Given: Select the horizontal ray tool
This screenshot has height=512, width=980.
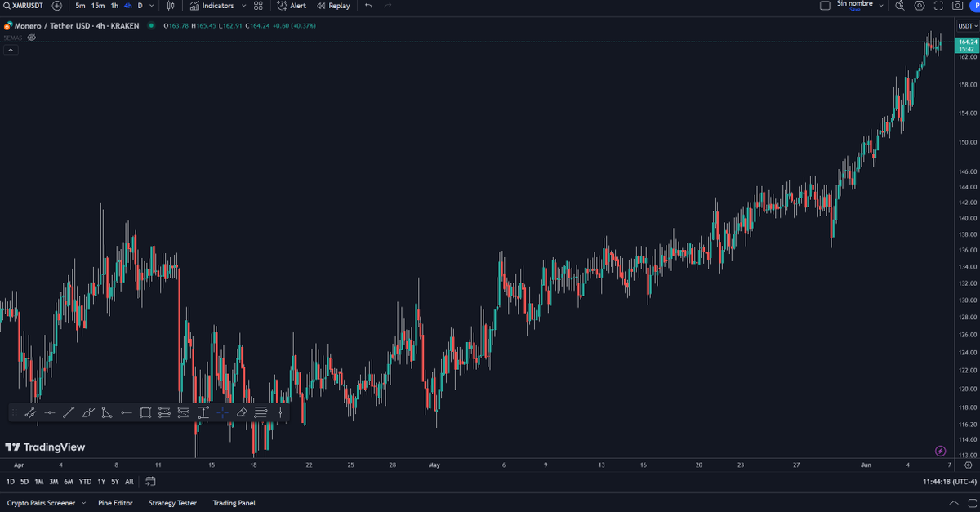Looking at the screenshot, I should point(126,412).
